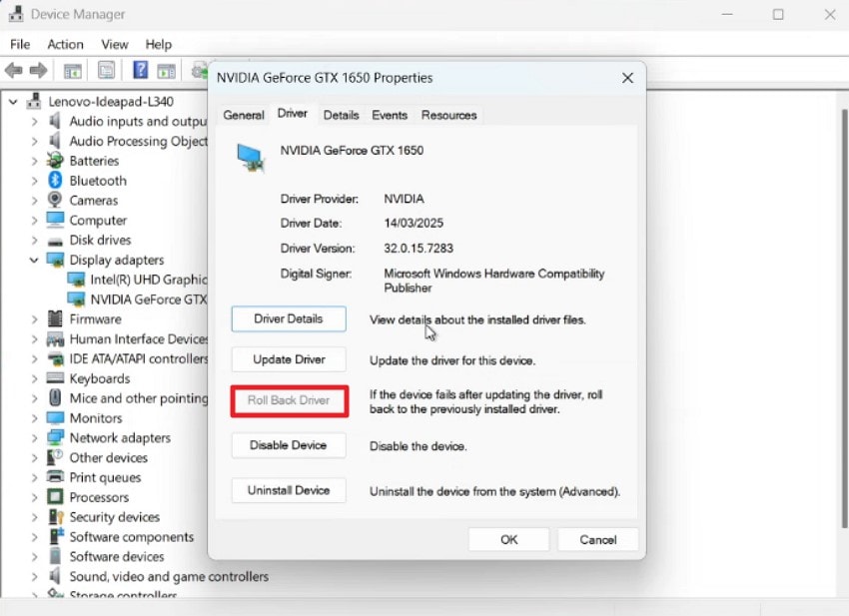The image size is (849, 616).
Task: Switch to the Events tab
Action: (x=390, y=115)
